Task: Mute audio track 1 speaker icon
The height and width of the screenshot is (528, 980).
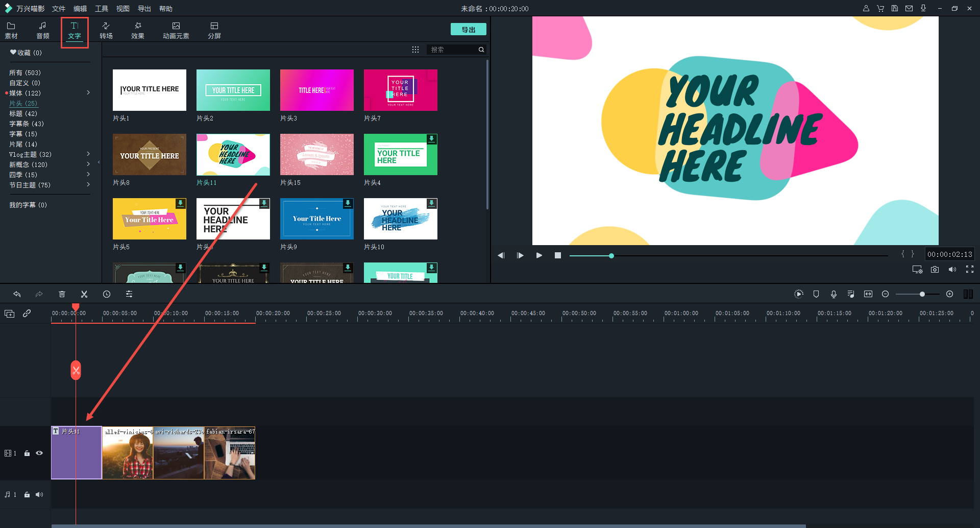Action: 39,495
